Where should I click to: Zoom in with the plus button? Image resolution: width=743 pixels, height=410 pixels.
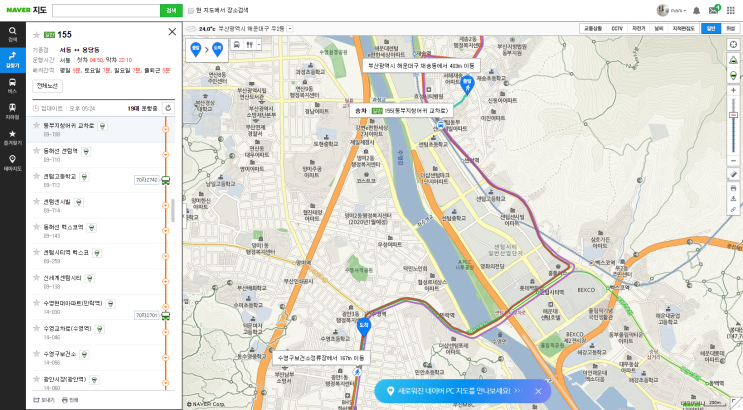734,91
